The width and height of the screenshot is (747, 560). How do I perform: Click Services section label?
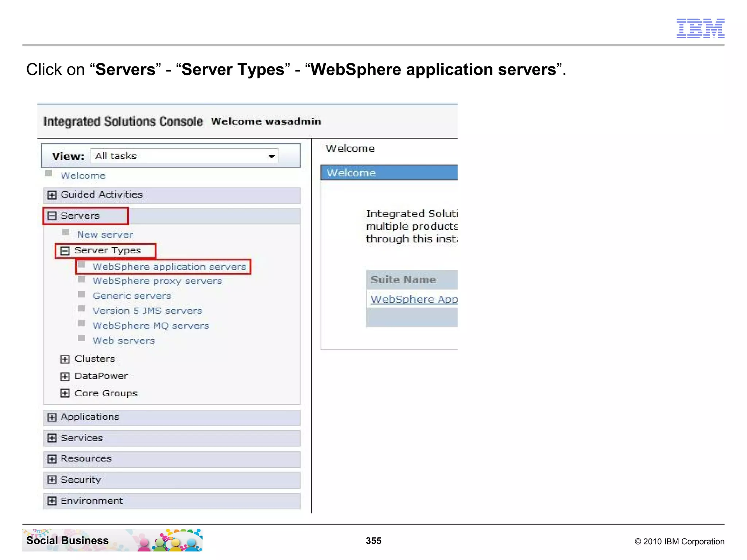pyautogui.click(x=82, y=438)
